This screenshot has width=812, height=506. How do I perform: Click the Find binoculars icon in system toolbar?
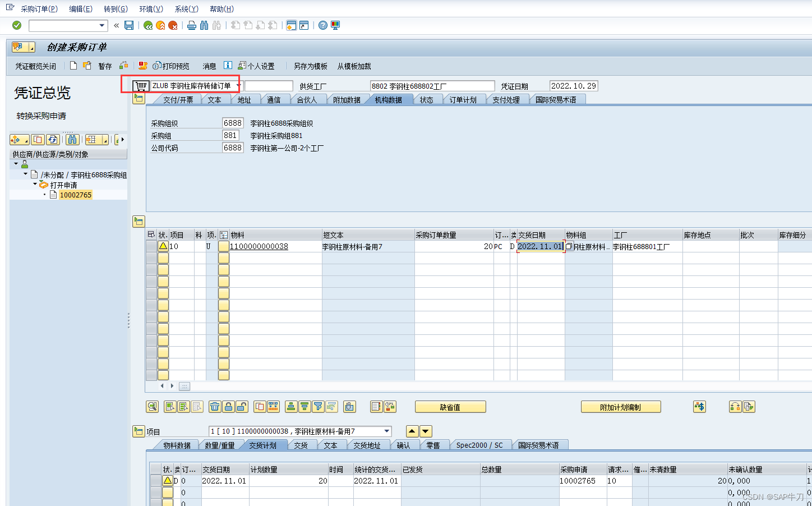(x=204, y=25)
